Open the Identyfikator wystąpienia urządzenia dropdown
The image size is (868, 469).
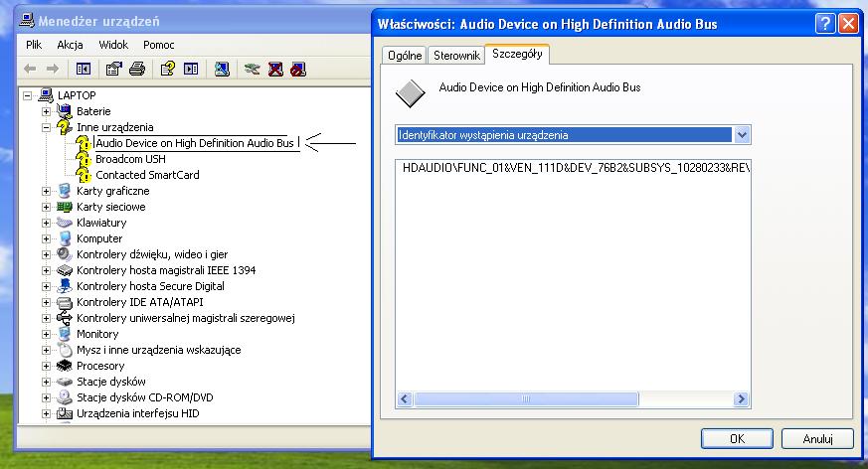click(742, 135)
